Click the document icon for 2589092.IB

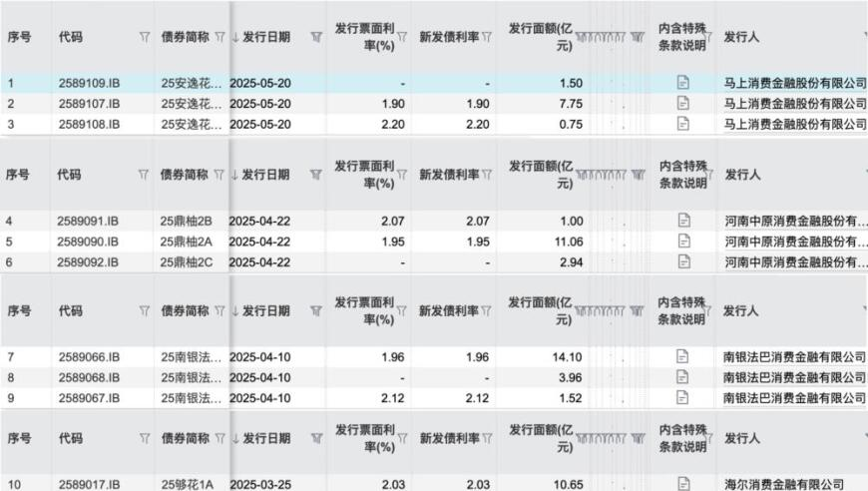pos(683,261)
